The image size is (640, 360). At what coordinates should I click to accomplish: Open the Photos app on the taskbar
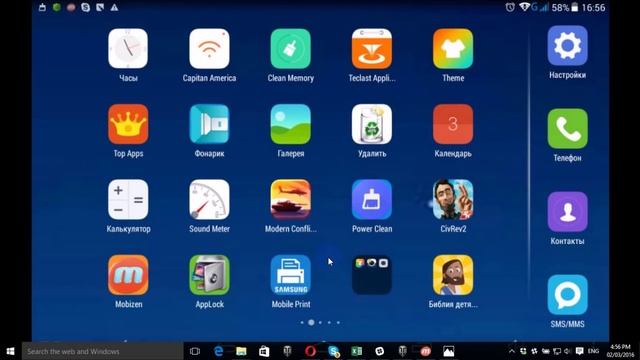click(449, 351)
